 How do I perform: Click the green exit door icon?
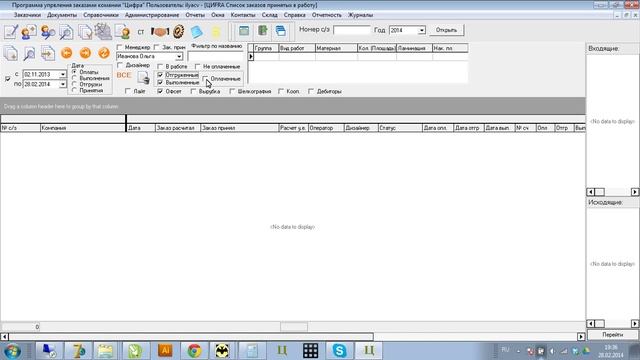coord(262,31)
